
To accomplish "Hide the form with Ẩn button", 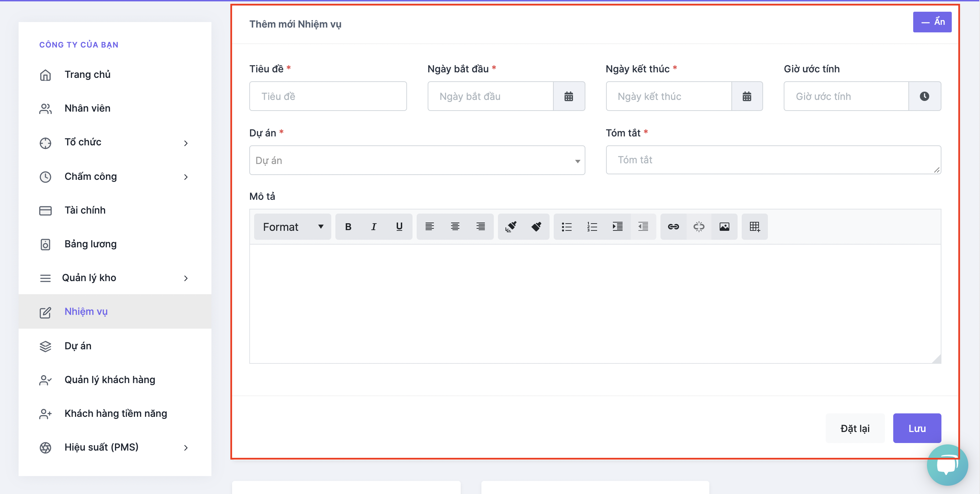I will (x=932, y=22).
